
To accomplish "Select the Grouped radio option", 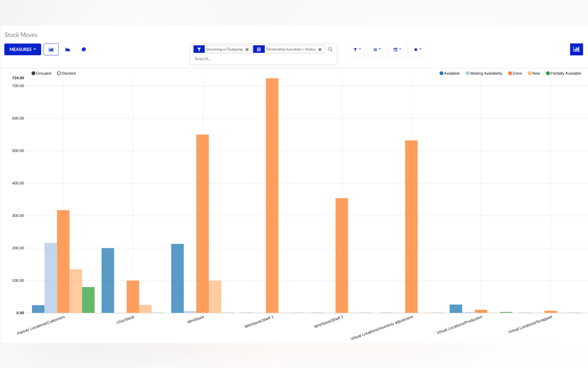I will click(x=34, y=73).
